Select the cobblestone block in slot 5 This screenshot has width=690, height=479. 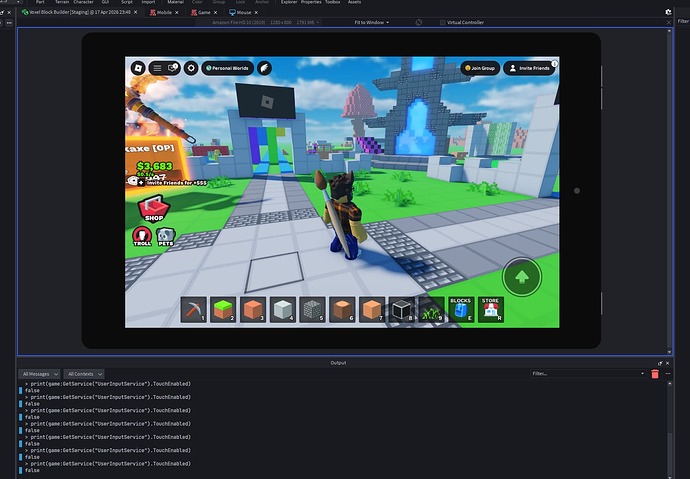click(x=312, y=309)
